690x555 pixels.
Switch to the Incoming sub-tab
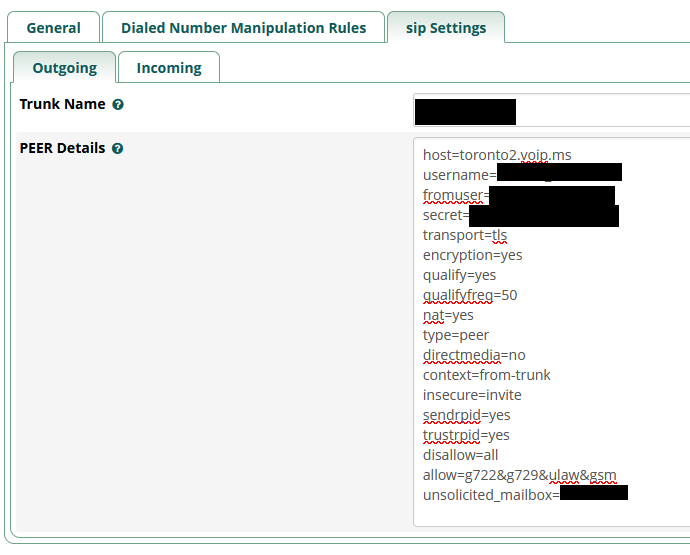(x=169, y=68)
